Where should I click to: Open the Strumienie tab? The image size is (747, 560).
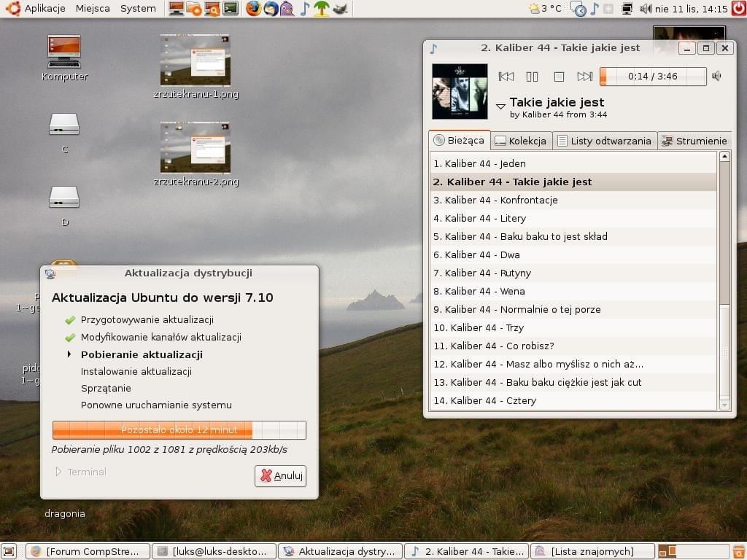point(694,141)
